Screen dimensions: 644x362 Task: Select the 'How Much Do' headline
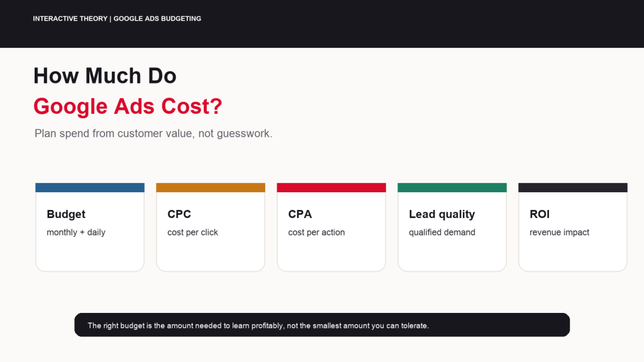point(105,76)
